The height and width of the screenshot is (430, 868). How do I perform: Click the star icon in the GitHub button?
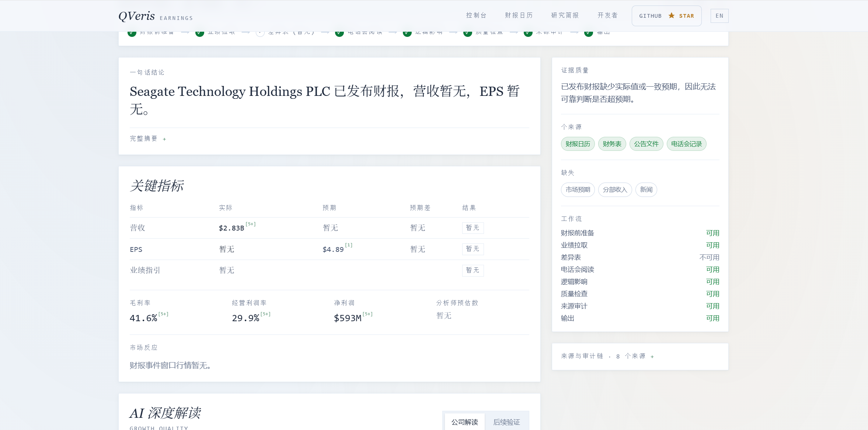pos(672,15)
